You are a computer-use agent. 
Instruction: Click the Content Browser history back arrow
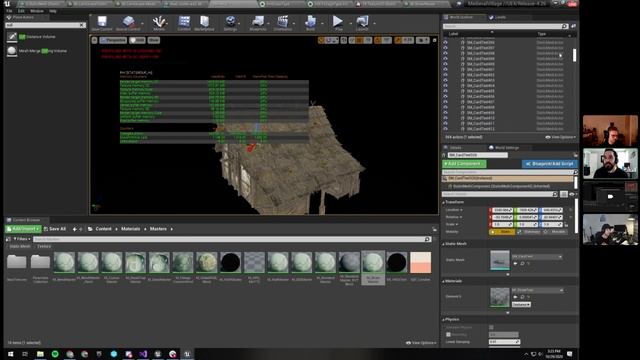click(74, 229)
